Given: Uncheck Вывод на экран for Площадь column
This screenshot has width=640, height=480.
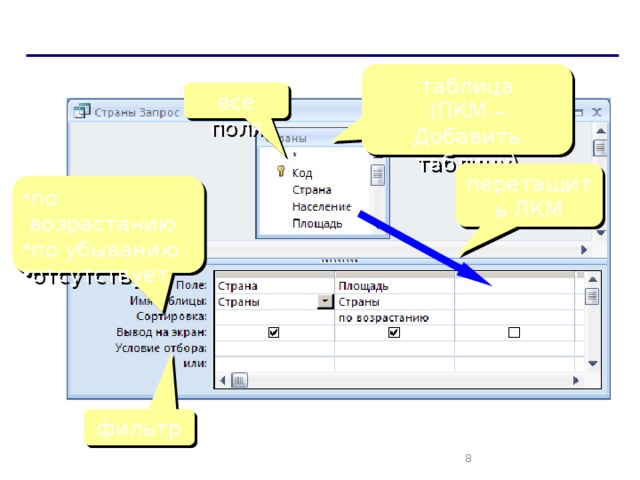Looking at the screenshot, I should click(x=393, y=332).
